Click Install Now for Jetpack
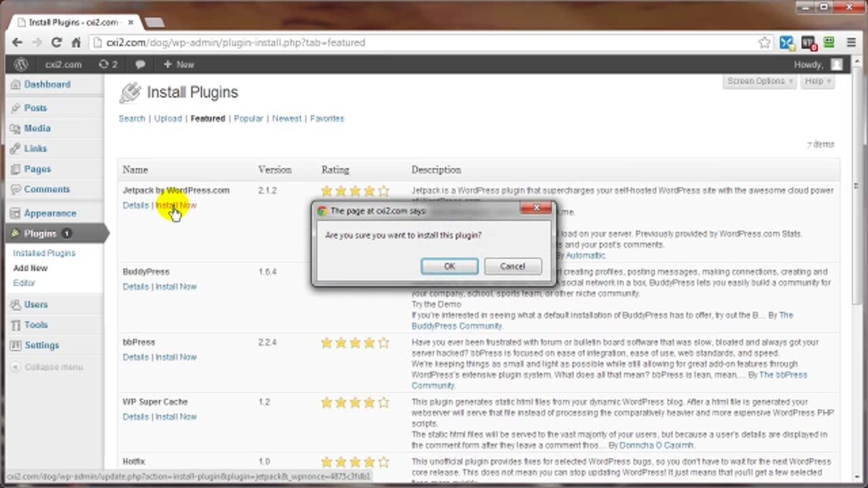The image size is (868, 488). 176,205
